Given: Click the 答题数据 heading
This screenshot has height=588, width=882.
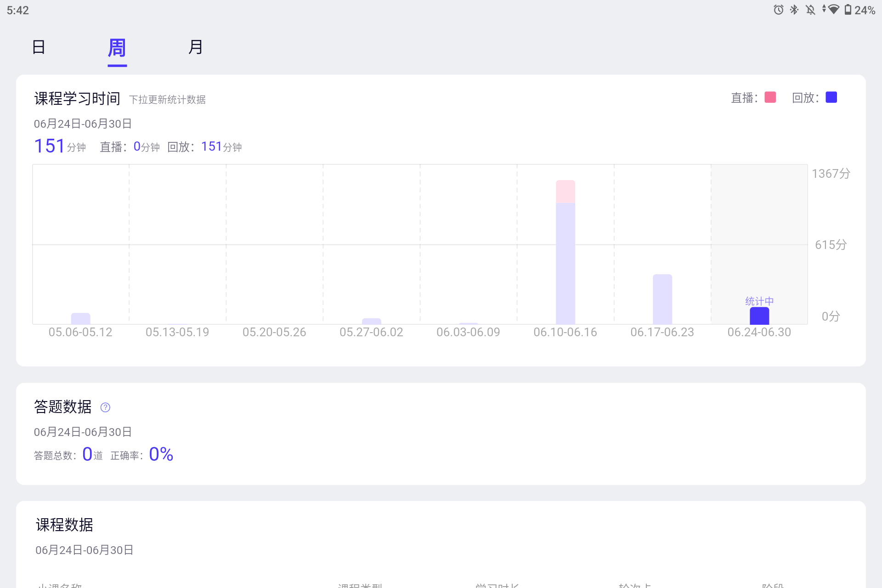Looking at the screenshot, I should [x=63, y=407].
